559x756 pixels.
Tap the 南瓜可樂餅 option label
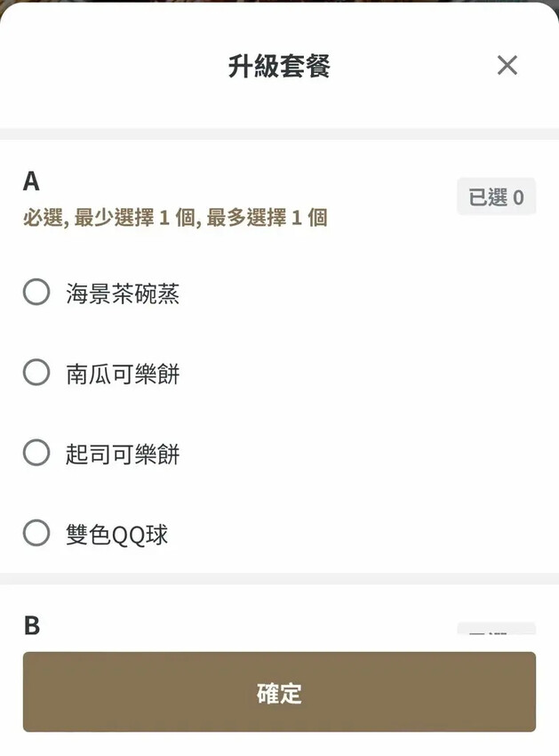(x=123, y=374)
